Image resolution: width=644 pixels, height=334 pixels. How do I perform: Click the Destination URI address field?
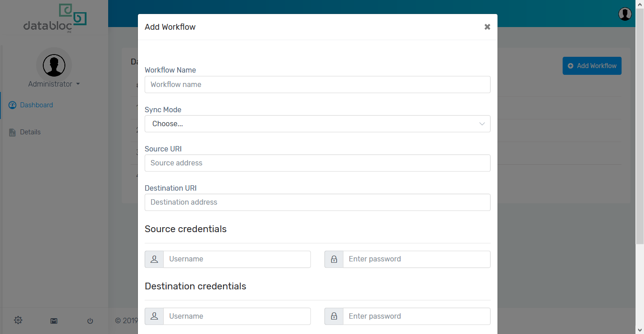point(317,202)
